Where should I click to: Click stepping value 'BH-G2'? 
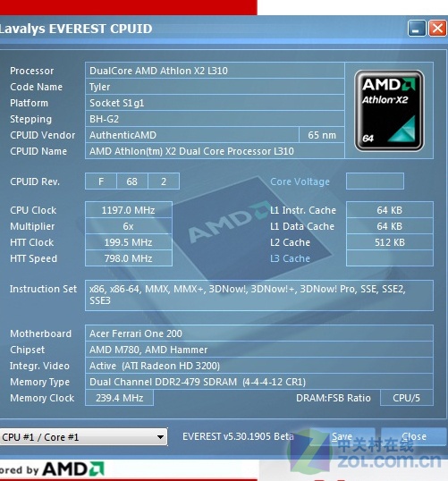(x=215, y=119)
